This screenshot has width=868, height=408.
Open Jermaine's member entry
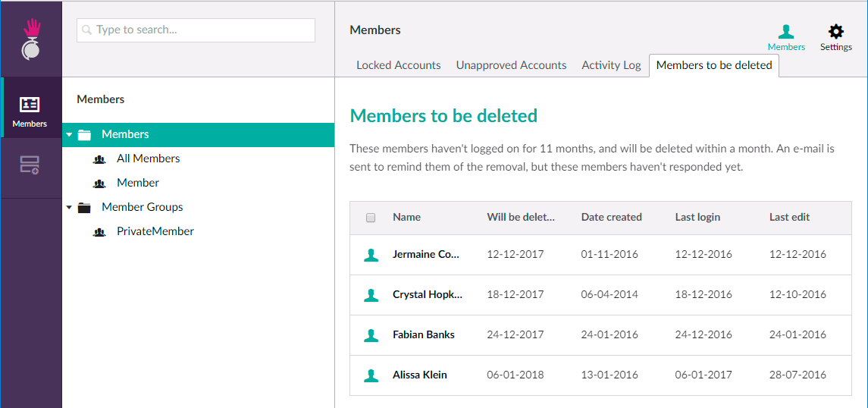[425, 254]
